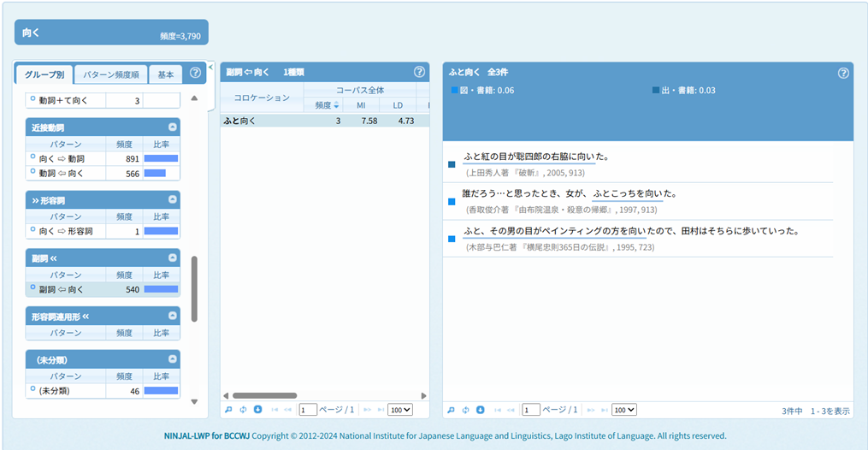The image size is (868, 450).
Task: Click page number field in examples panel
Action: tap(531, 410)
